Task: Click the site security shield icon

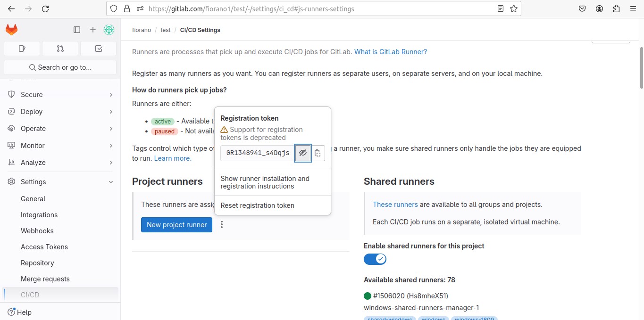Action: click(114, 8)
